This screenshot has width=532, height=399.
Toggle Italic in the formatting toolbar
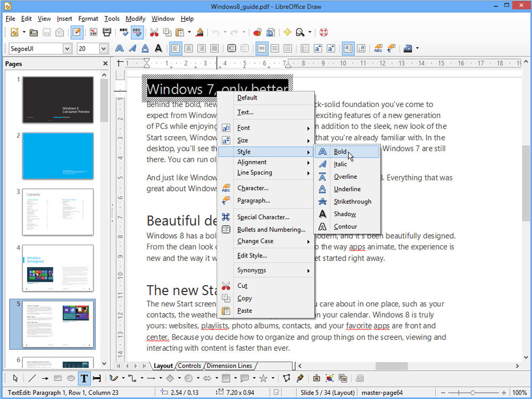pyautogui.click(x=132, y=48)
